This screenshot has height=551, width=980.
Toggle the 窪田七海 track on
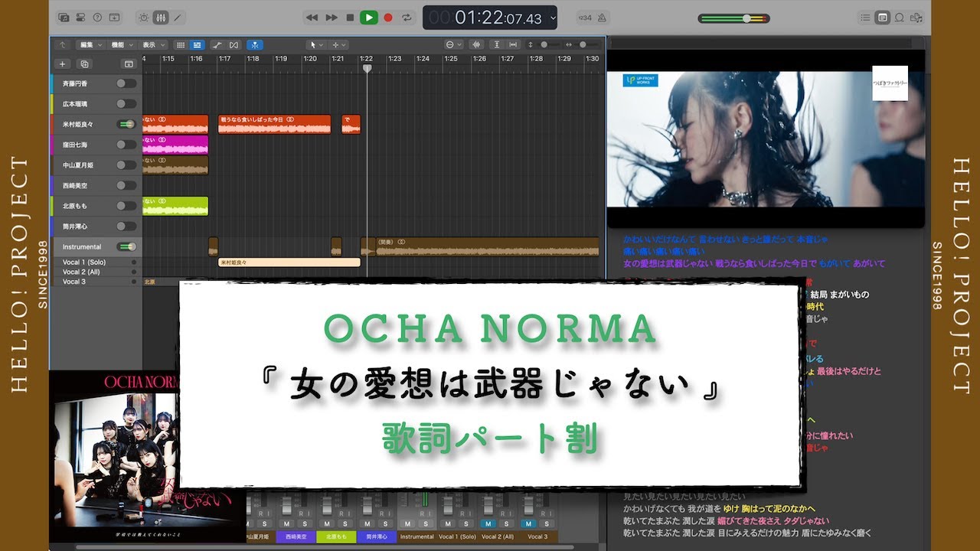(126, 145)
